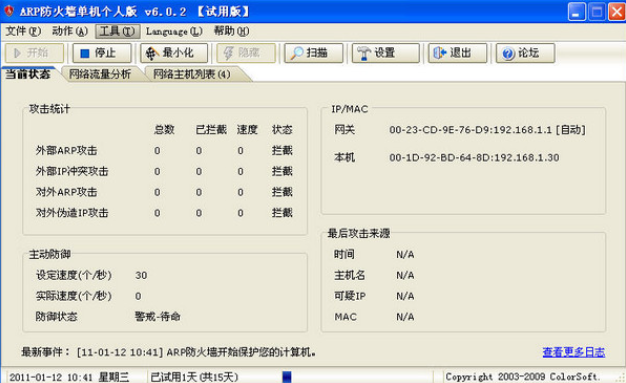Select the 当前状态 tab

[28, 74]
